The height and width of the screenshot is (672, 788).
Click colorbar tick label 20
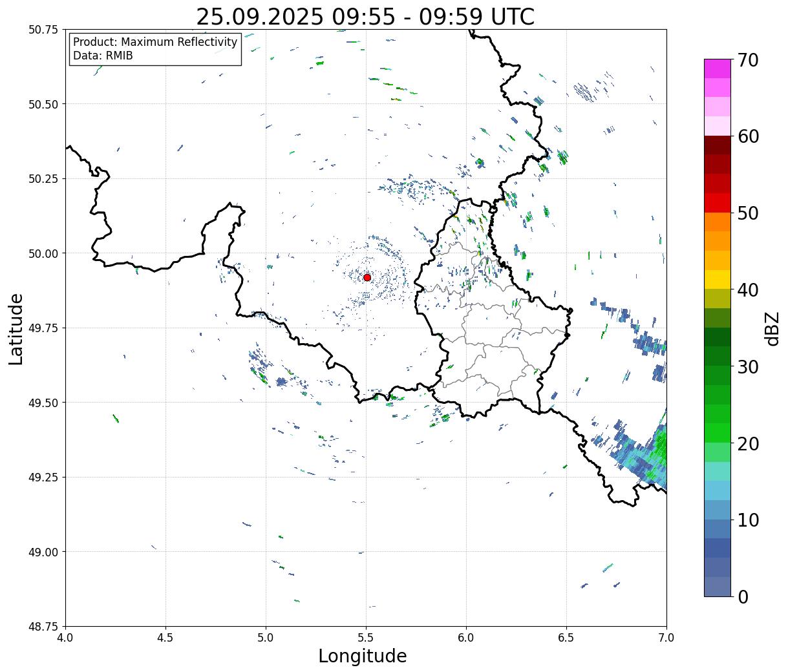(748, 444)
